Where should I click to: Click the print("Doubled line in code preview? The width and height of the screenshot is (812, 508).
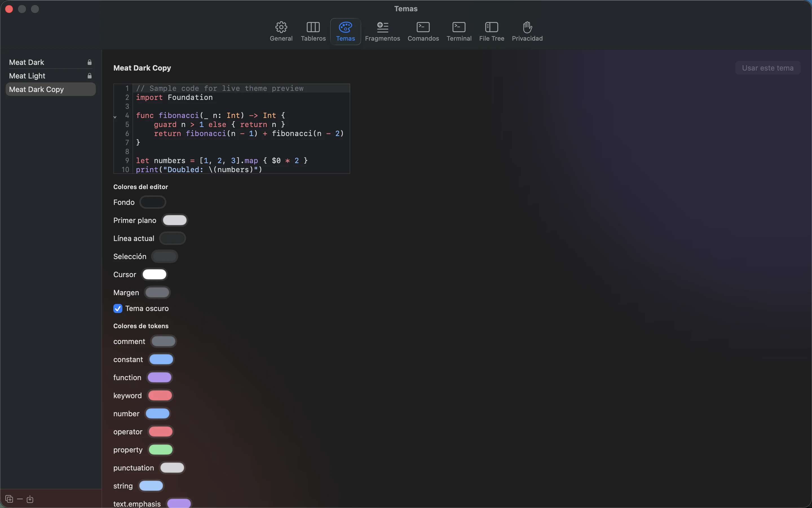pyautogui.click(x=199, y=170)
